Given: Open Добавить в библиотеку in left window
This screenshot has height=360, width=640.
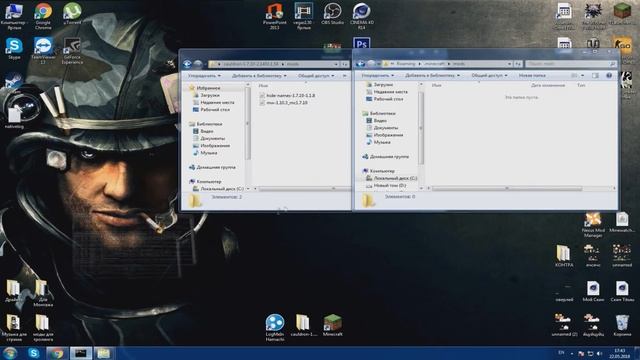Looking at the screenshot, I should coord(259,76).
